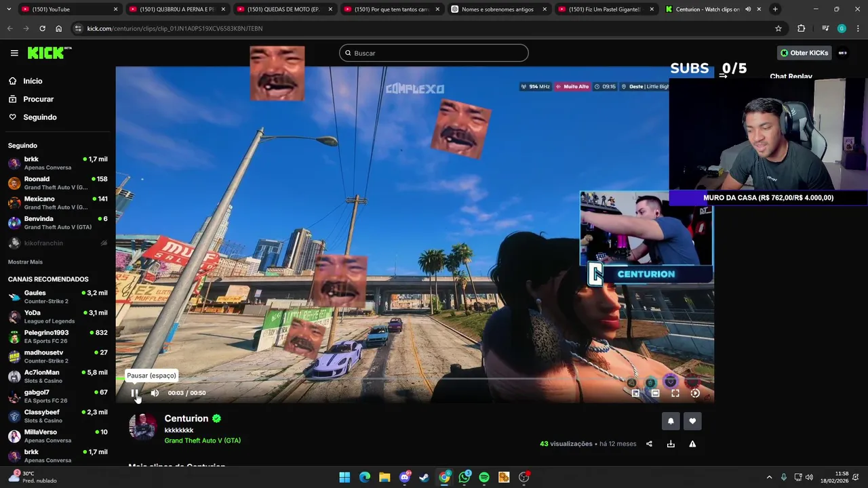868x488 pixels.
Task: Reload the page with the refresh button
Action: (42, 28)
